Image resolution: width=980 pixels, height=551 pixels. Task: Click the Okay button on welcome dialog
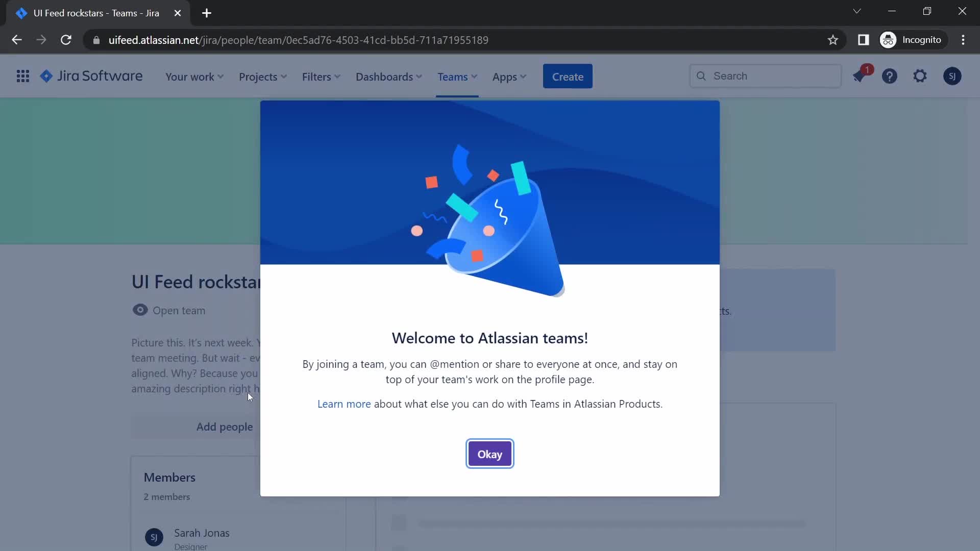click(x=490, y=454)
